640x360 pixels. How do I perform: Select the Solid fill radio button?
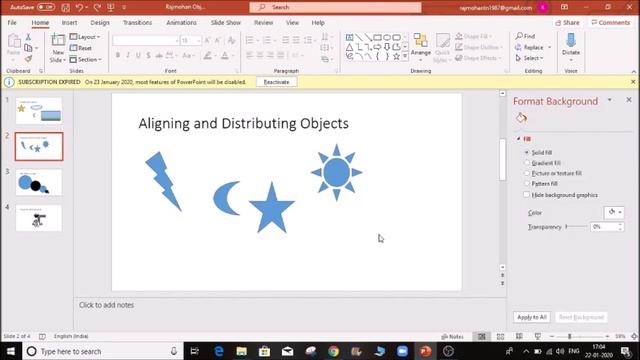point(527,152)
